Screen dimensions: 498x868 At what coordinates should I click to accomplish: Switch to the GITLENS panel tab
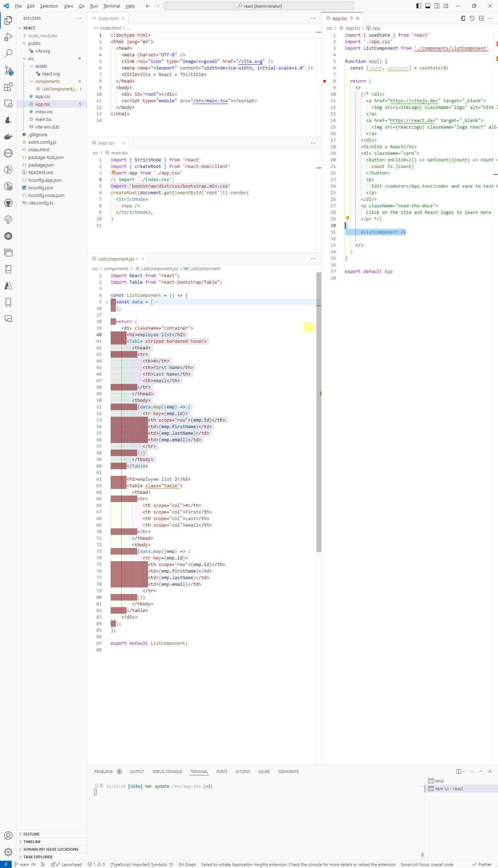[x=243, y=772]
